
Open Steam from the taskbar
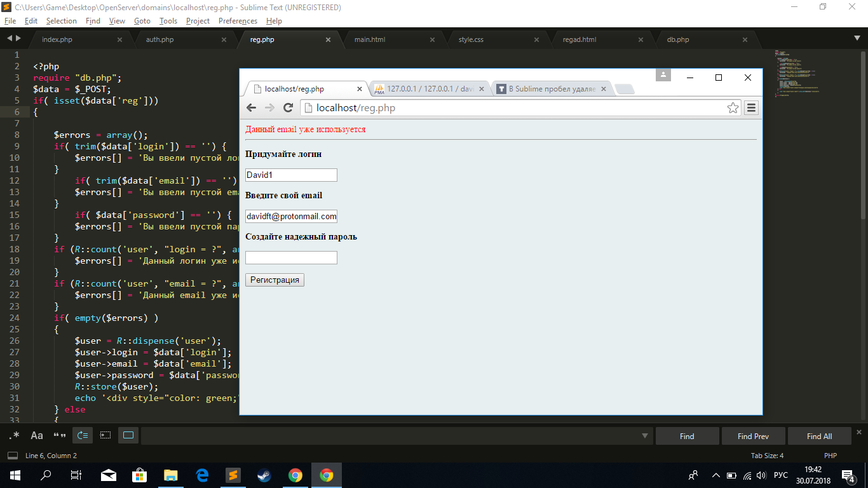pos(264,475)
